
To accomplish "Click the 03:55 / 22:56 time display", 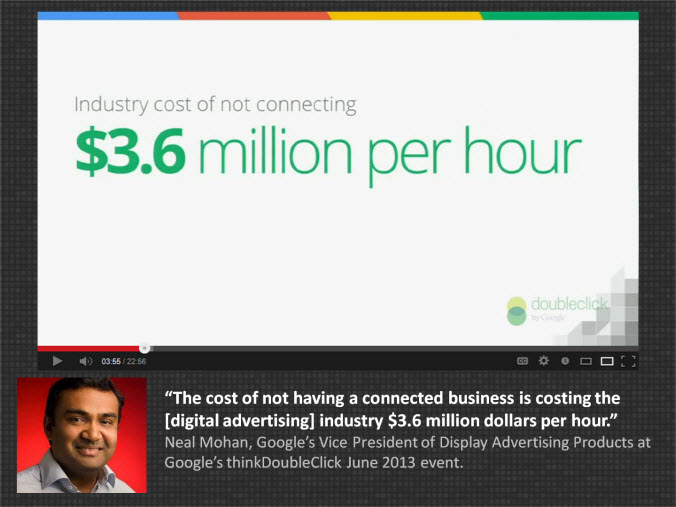I will [124, 361].
